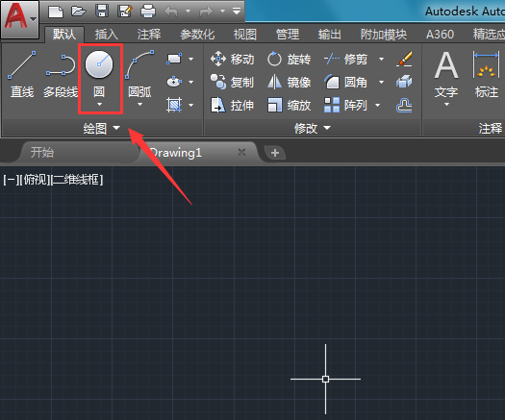
Task: Click the 拉伸 stretch tool
Action: [232, 106]
